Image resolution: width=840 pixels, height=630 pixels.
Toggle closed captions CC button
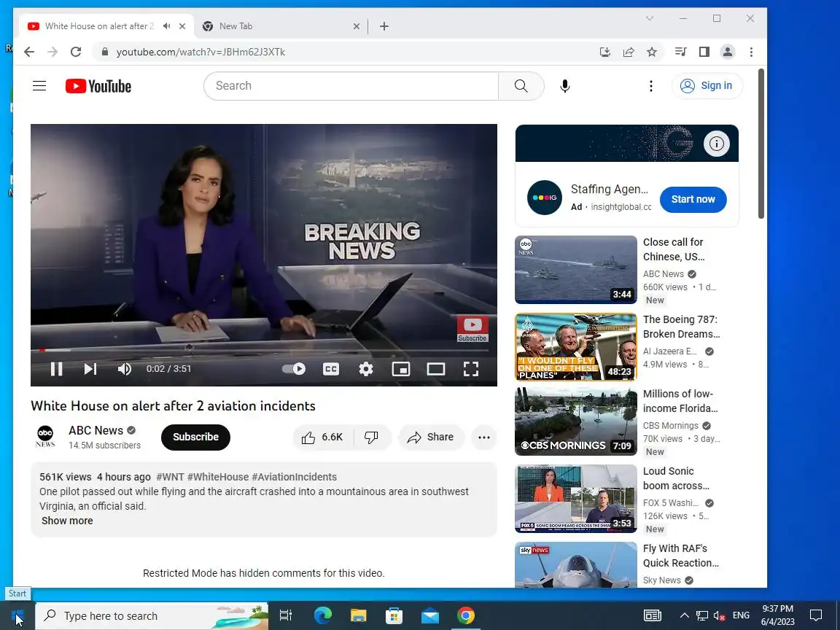click(x=331, y=368)
